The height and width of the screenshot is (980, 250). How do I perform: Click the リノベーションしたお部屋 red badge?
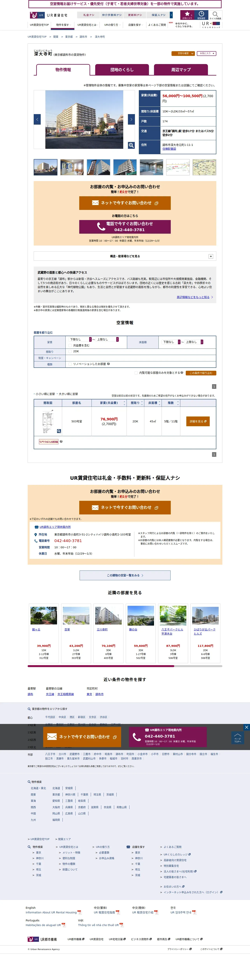tap(49, 442)
